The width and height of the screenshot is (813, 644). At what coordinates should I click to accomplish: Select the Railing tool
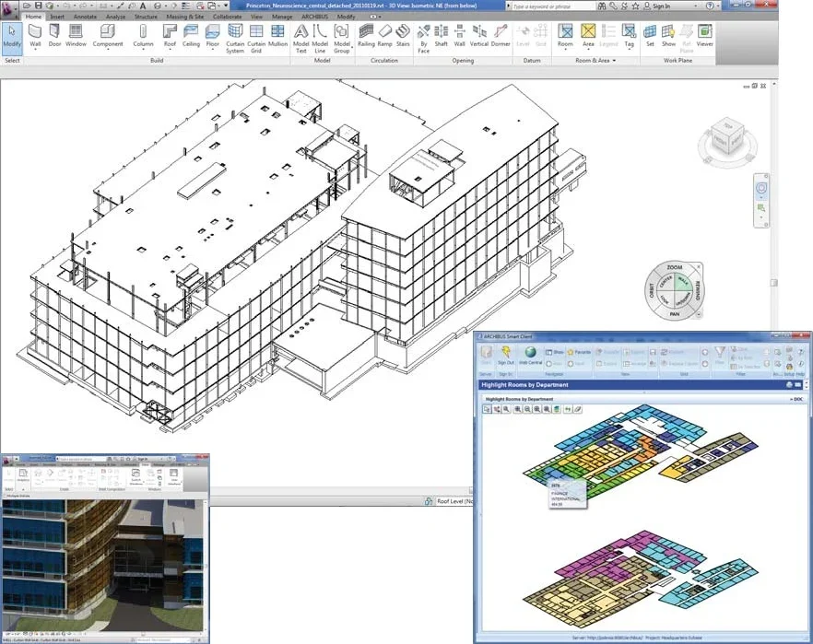366,36
